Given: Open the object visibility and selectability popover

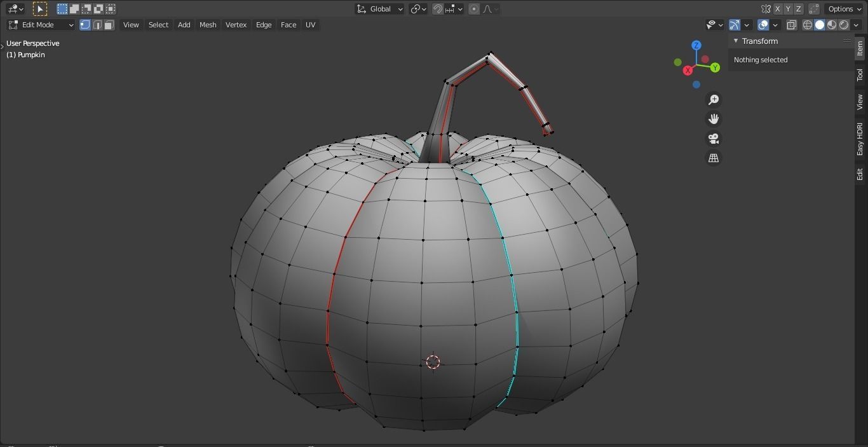Looking at the screenshot, I should click(x=715, y=25).
